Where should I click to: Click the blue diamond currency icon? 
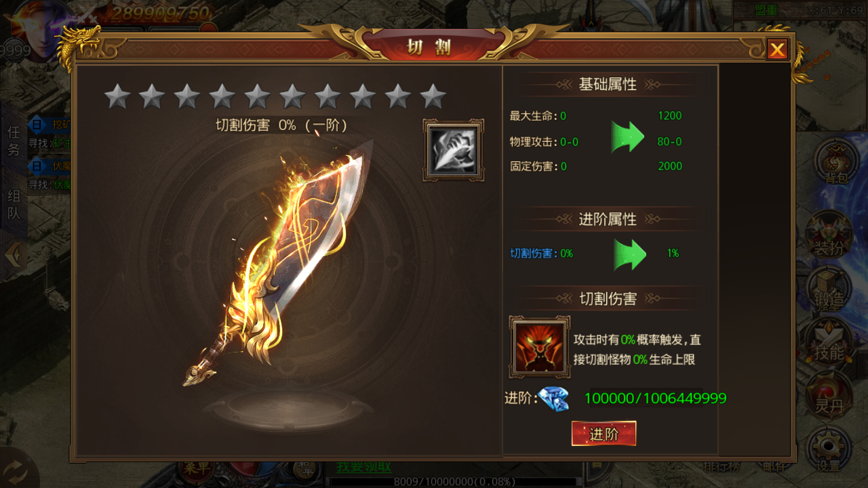(x=554, y=398)
